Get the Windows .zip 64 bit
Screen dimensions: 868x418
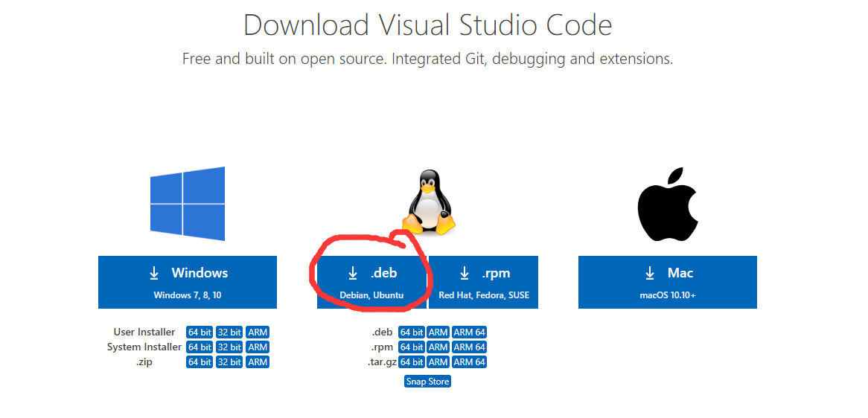[x=200, y=362]
